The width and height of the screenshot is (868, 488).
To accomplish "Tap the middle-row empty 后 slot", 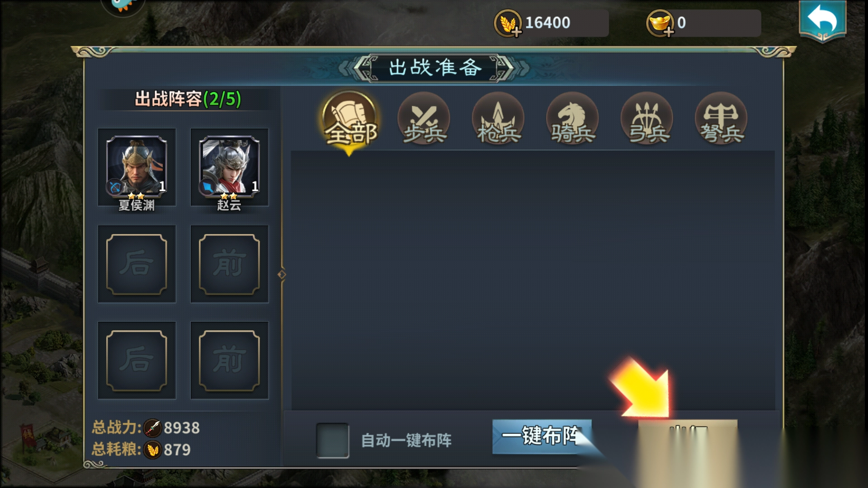I will [x=137, y=264].
